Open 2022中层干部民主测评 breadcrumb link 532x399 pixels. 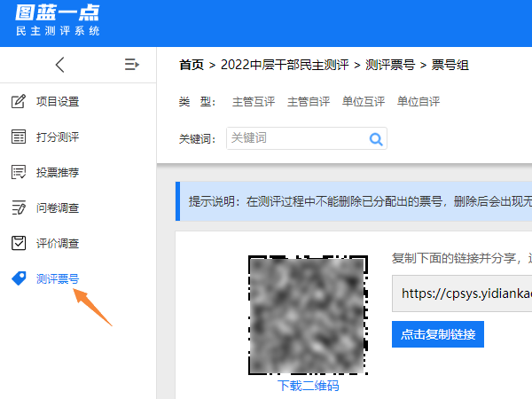(285, 65)
